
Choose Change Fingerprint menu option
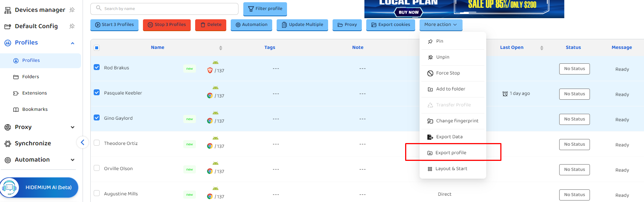[x=457, y=121]
